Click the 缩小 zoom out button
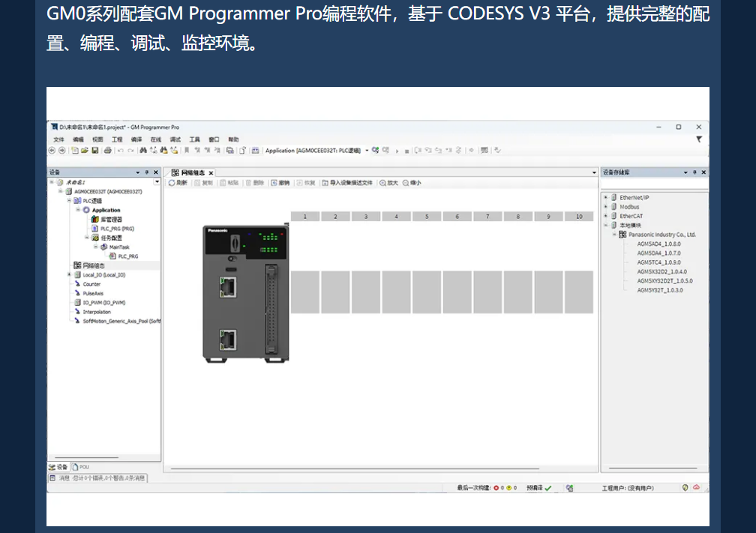This screenshot has height=533, width=756. 412,183
